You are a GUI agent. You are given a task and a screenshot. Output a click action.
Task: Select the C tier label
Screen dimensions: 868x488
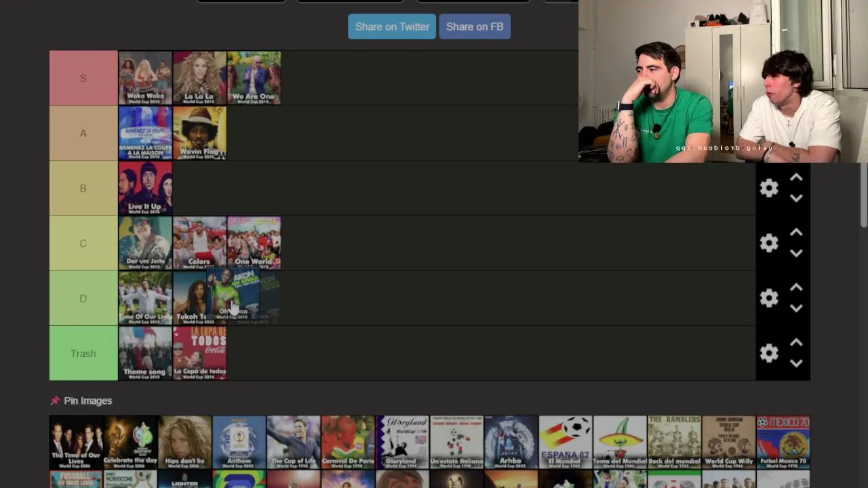[x=83, y=243]
